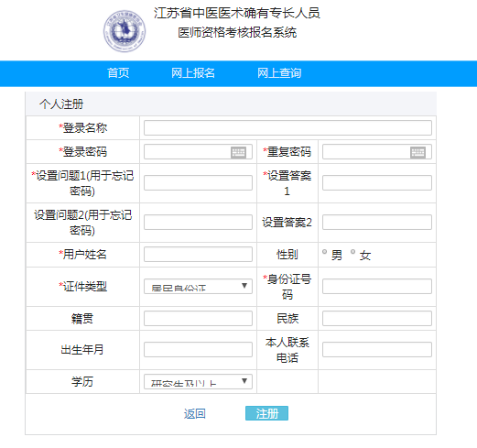Focus the 本人联系电话 input field
477x448 pixels.
tap(377, 349)
